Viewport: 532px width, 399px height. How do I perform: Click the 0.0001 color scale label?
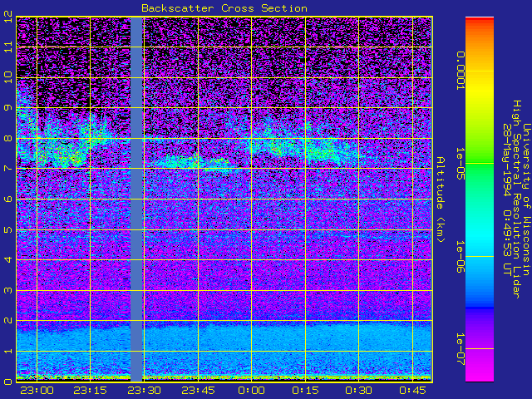(x=460, y=71)
